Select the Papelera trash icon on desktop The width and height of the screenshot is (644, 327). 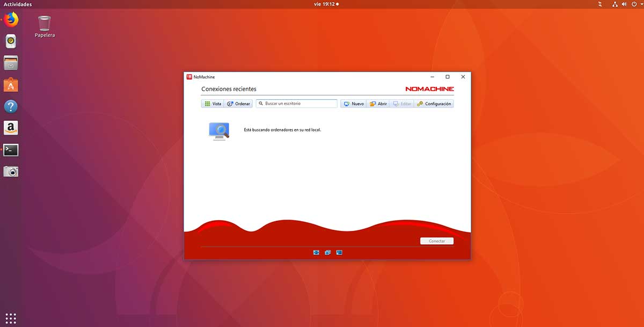point(45,26)
